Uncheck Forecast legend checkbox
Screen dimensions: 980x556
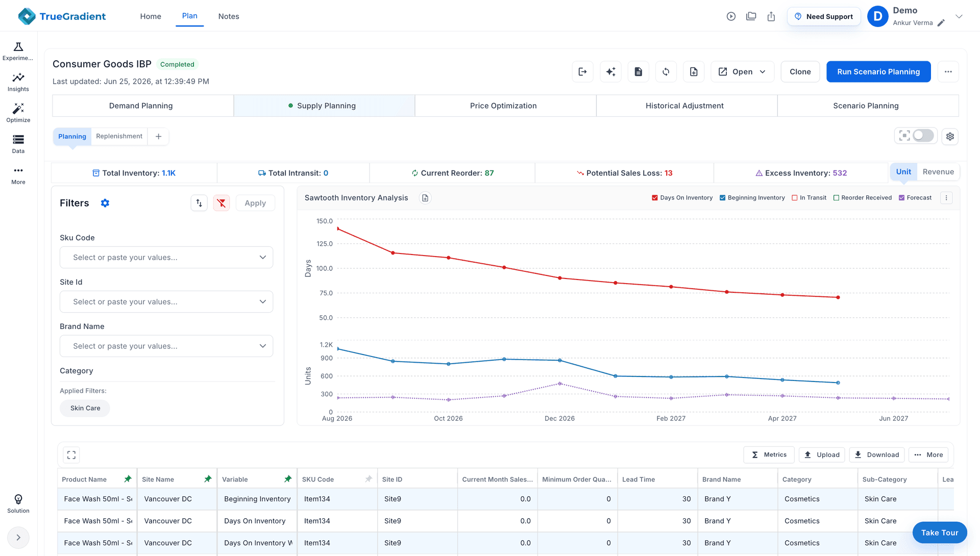[x=901, y=198]
